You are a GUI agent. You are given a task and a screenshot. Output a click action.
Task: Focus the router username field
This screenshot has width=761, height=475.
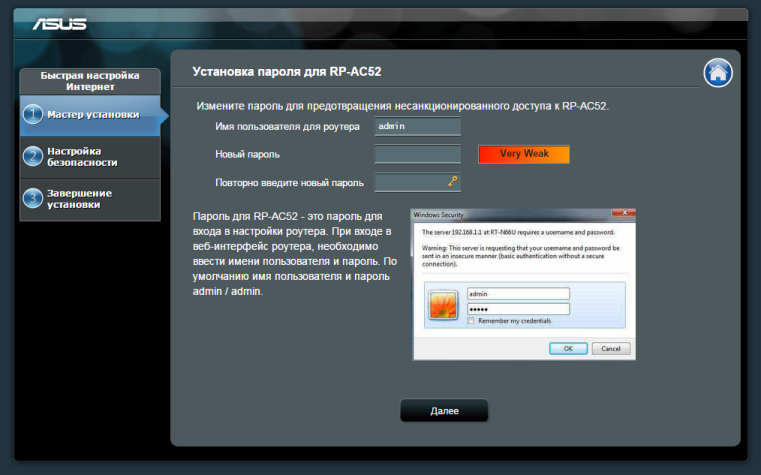click(x=417, y=126)
